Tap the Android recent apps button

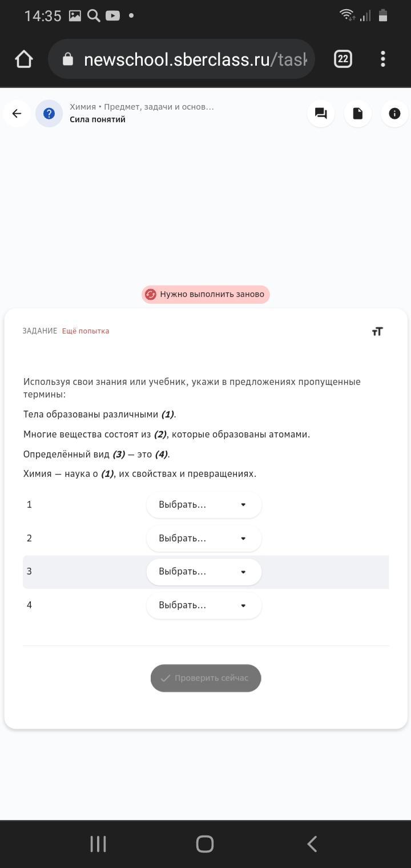point(98,844)
